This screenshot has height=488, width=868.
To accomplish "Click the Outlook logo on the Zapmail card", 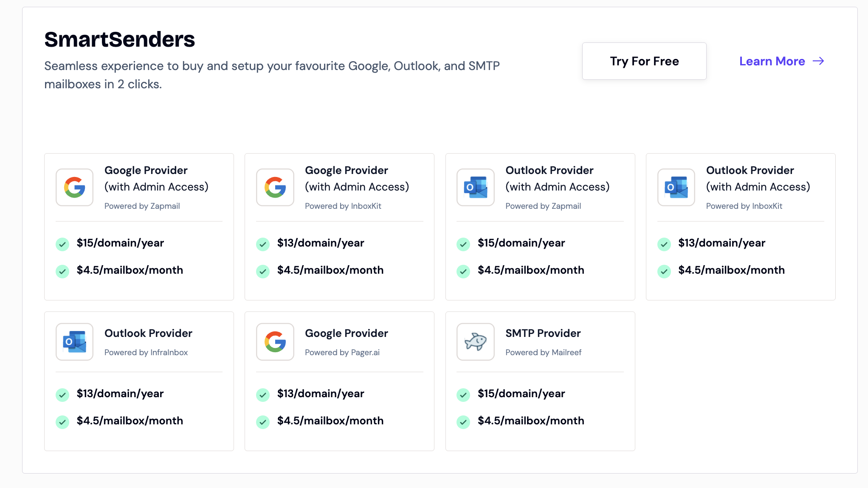I will 475,187.
